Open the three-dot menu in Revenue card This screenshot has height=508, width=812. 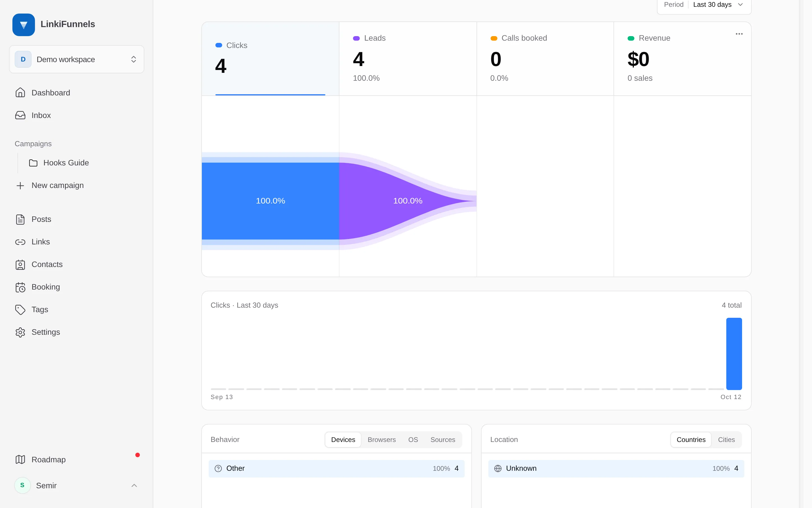click(739, 34)
